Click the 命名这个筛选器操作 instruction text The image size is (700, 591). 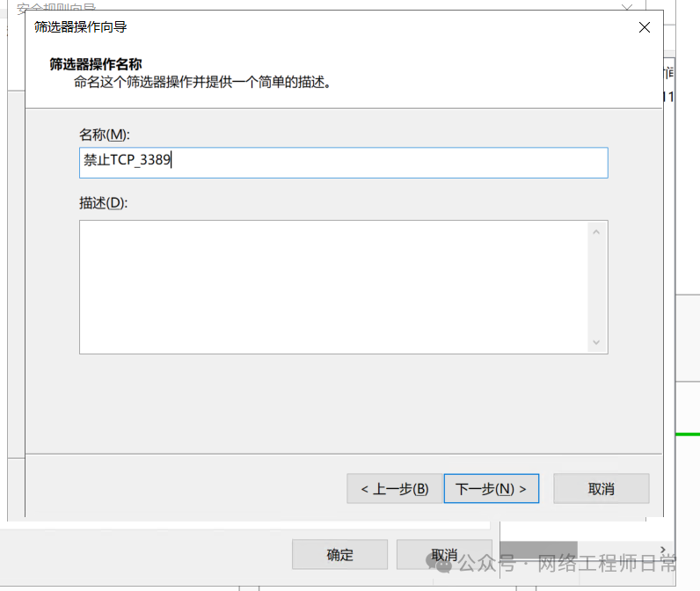(201, 83)
